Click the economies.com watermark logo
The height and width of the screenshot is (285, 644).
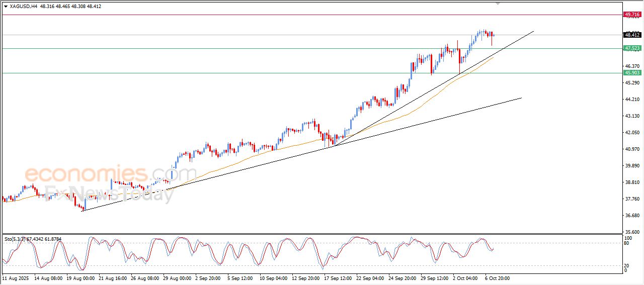pyautogui.click(x=110, y=174)
